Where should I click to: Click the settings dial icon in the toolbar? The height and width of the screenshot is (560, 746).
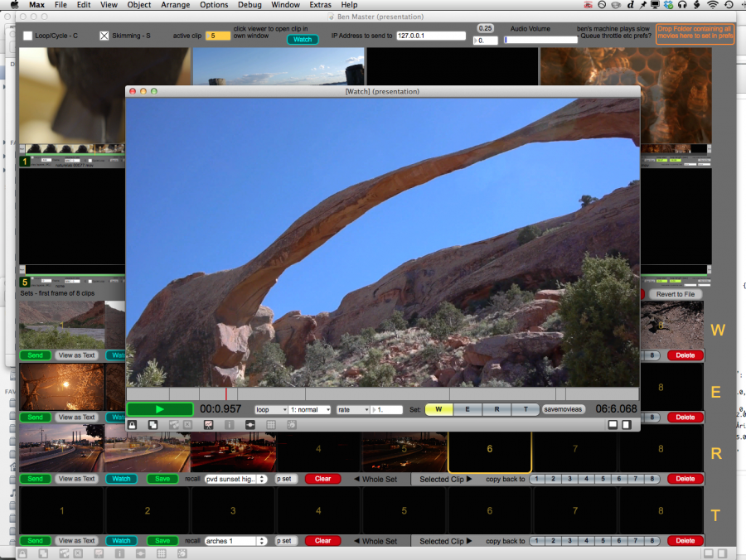click(290, 424)
